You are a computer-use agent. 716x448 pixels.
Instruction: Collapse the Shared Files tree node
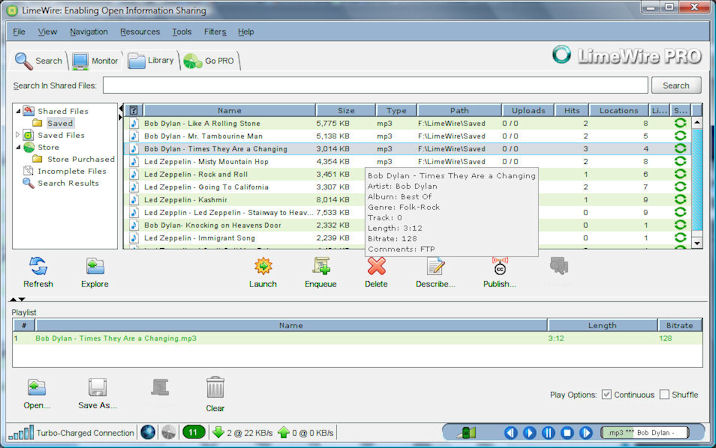18,111
